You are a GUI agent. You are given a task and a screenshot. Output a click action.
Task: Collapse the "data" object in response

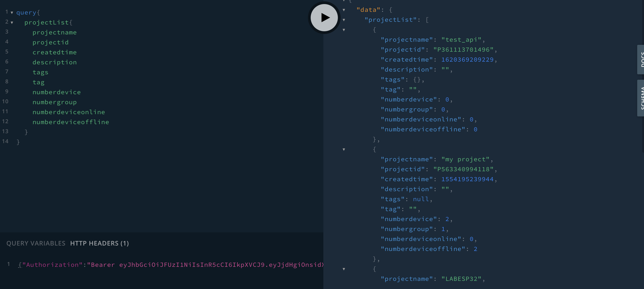click(x=344, y=10)
